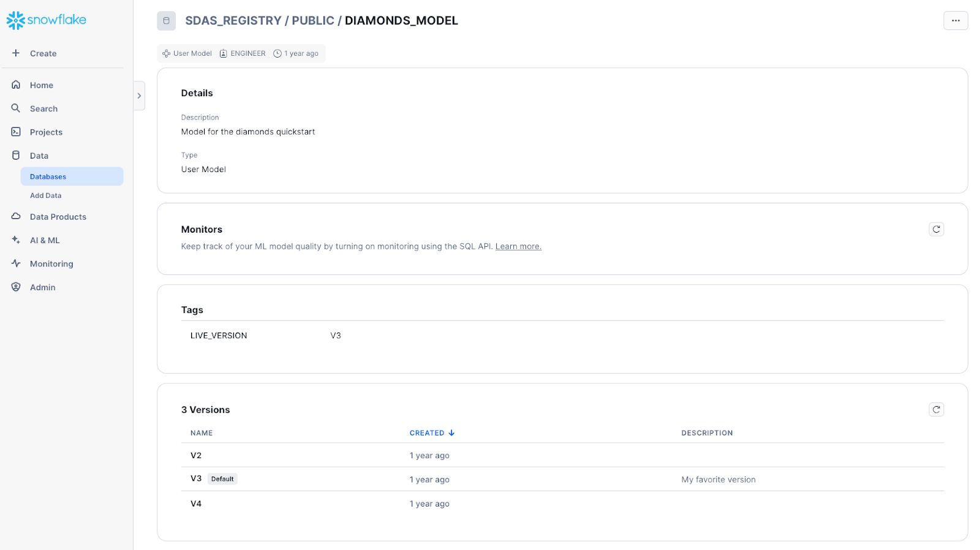Click the DIAMONDS_MODEL breadcrumb title
The width and height of the screenshot is (980, 550).
pyautogui.click(x=401, y=21)
